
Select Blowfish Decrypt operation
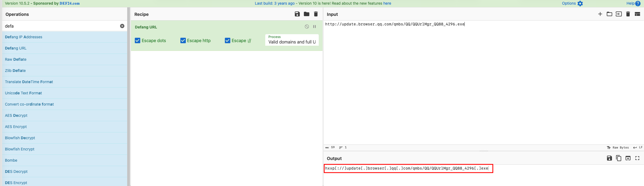pyautogui.click(x=65, y=138)
